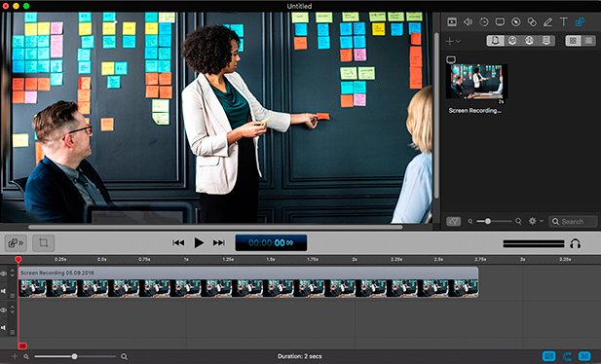Viewport: 601px width, 364px height.
Task: Select the Screen Recording thumbnail in library
Action: click(x=477, y=82)
